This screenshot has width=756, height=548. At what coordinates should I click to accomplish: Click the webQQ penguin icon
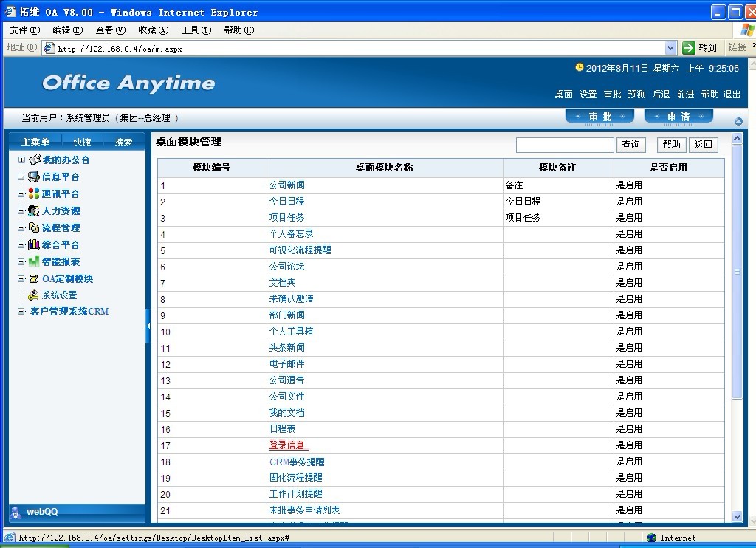click(16, 512)
